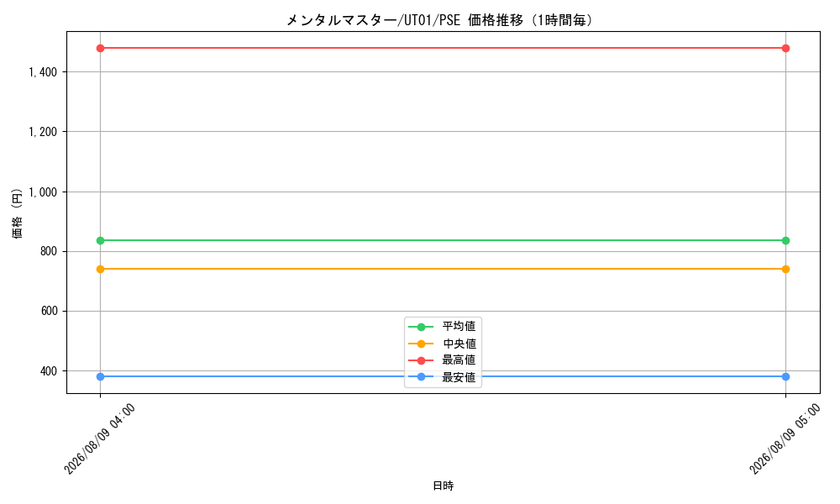Click the y-axis label 1,000
This screenshot has height=504, width=840.
pyautogui.click(x=43, y=192)
